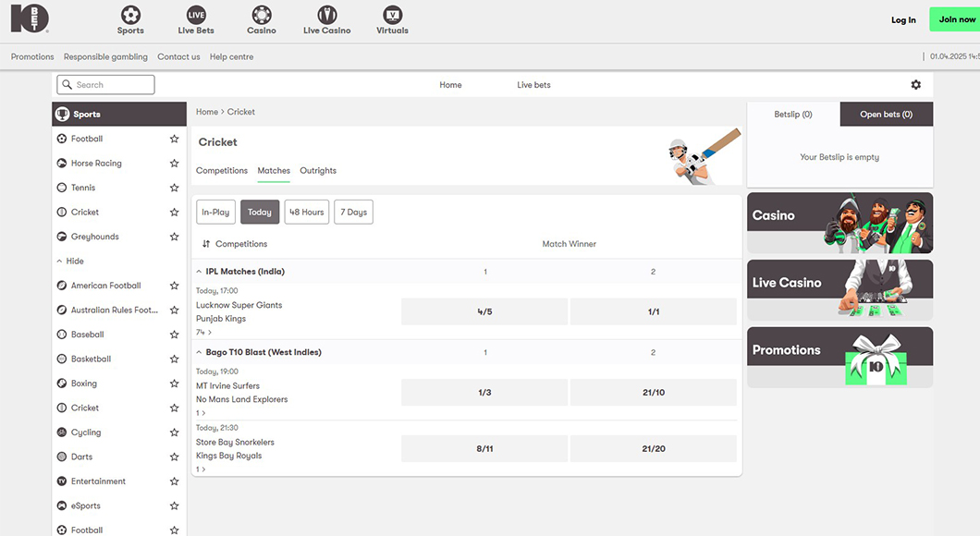Favorite Greyhounds with its star

coord(175,237)
